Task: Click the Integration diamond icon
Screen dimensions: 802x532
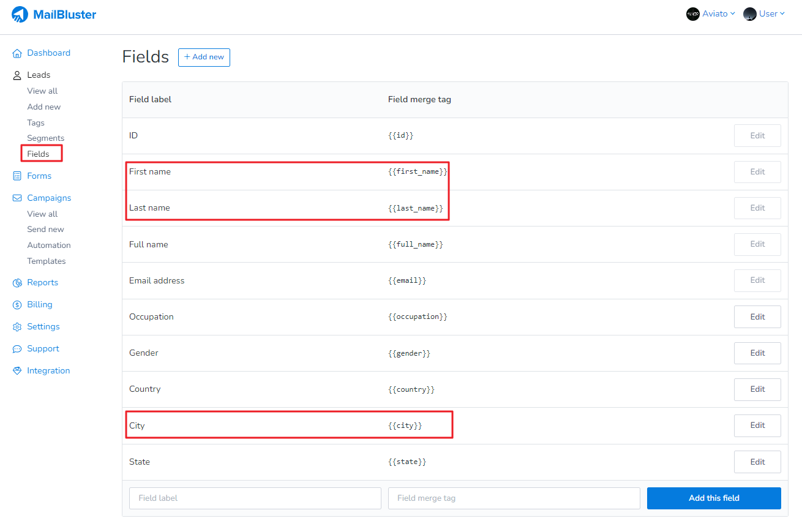Action: coord(17,371)
